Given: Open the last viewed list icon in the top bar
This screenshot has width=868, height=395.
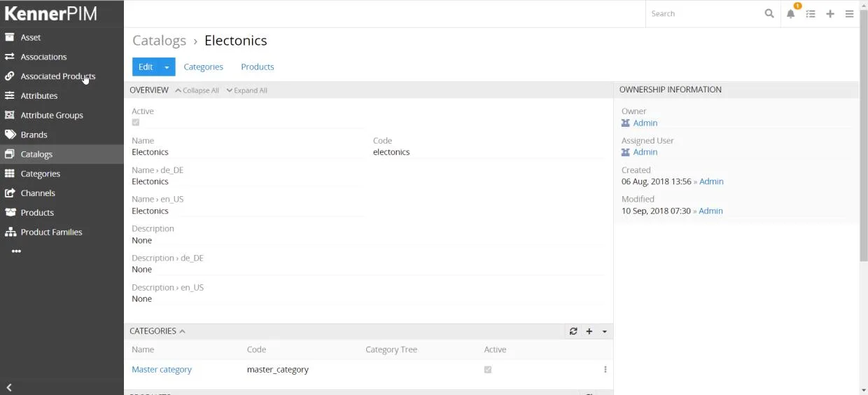Looking at the screenshot, I should 811,14.
